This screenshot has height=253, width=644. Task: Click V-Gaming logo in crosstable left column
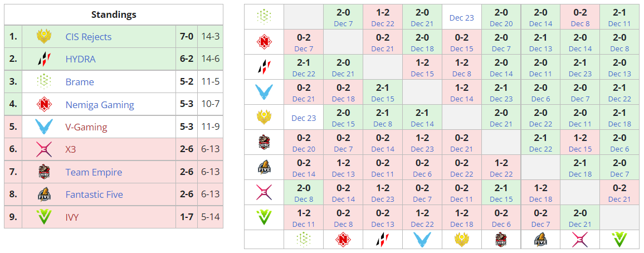click(264, 92)
